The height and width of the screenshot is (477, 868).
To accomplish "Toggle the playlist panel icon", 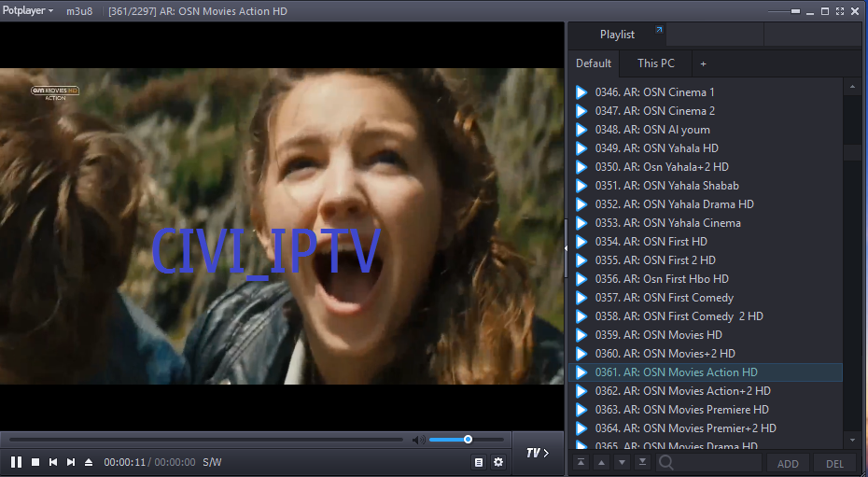I will pyautogui.click(x=479, y=462).
